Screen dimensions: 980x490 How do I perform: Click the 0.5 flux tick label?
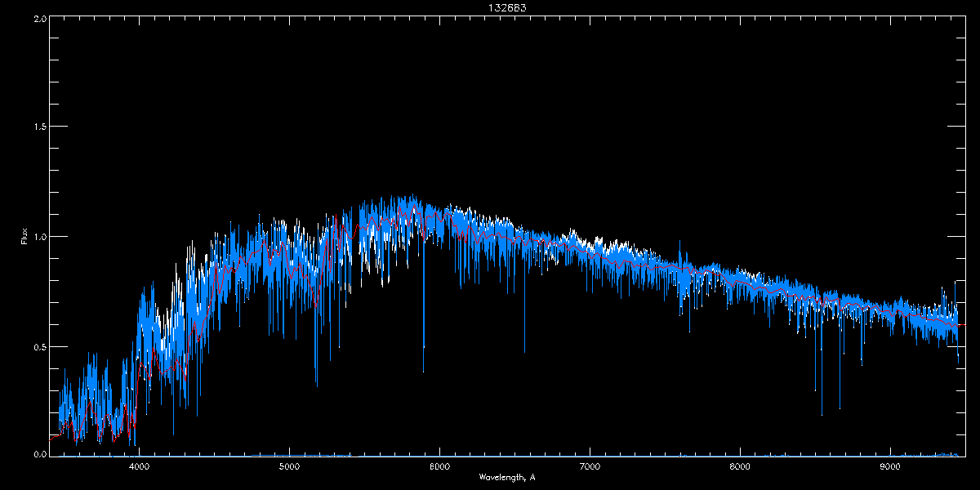[39, 346]
